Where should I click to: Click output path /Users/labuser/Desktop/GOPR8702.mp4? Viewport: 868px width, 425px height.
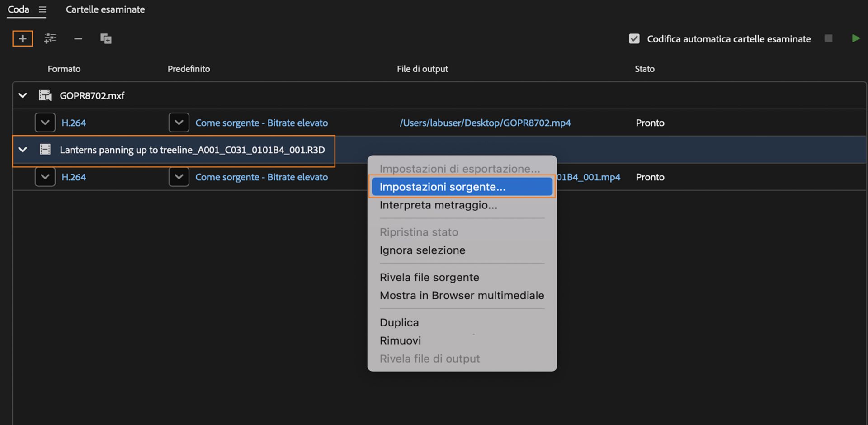click(x=485, y=123)
